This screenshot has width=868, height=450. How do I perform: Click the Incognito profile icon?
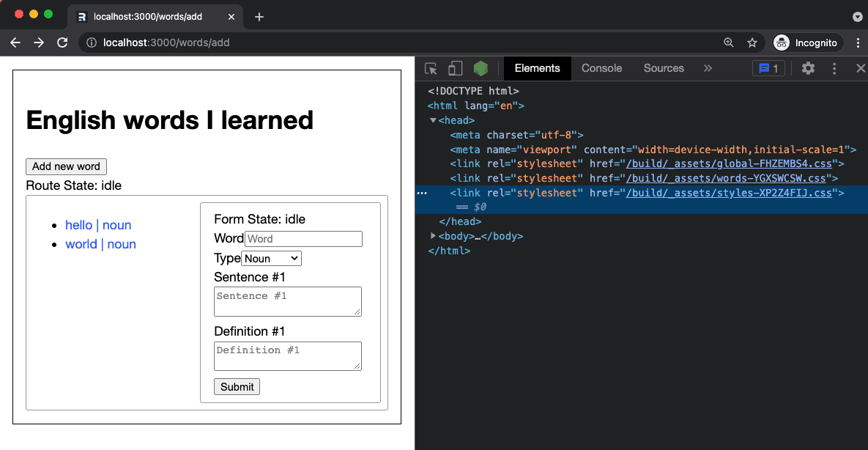(x=781, y=43)
